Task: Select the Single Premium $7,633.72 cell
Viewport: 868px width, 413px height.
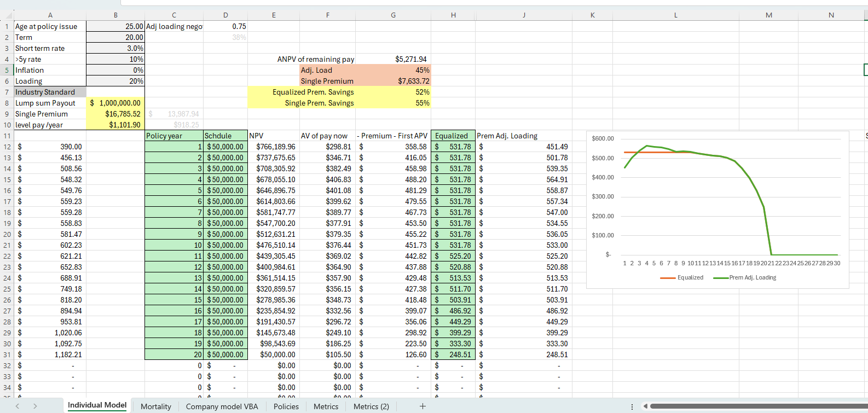Action: click(x=394, y=81)
